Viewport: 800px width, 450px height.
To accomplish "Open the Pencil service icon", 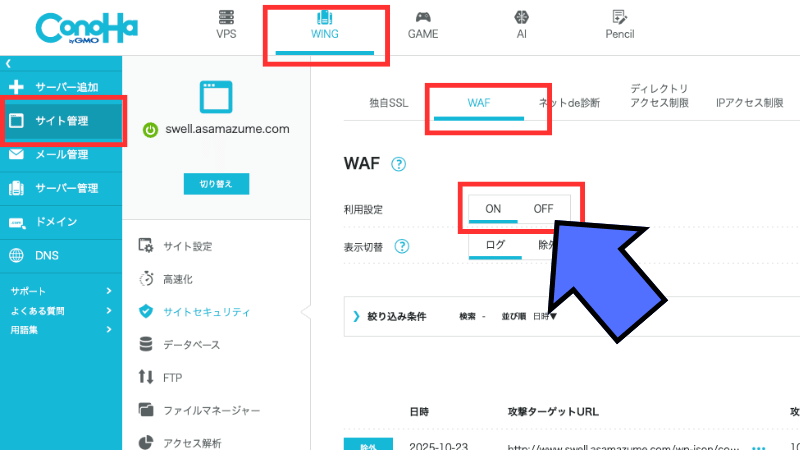I will (620, 18).
